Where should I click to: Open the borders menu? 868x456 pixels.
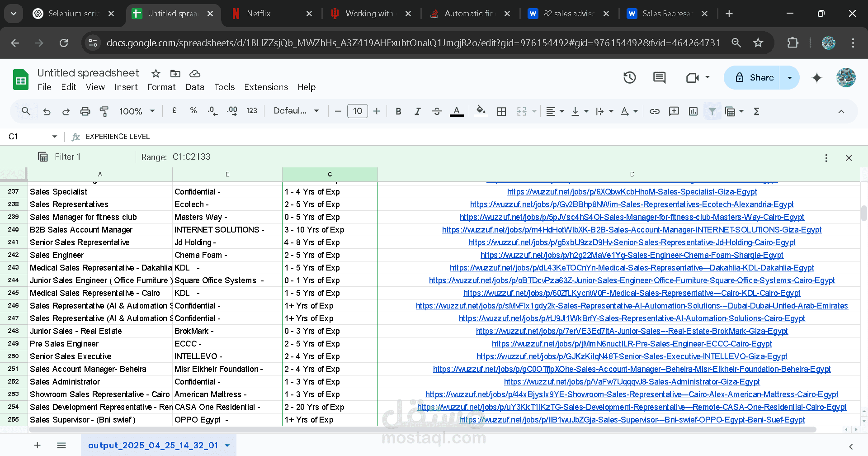click(x=501, y=111)
